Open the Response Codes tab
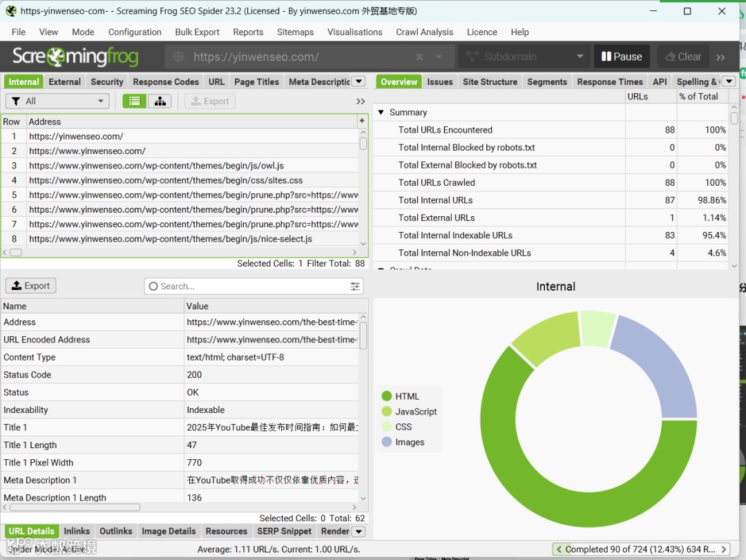 click(x=166, y=81)
